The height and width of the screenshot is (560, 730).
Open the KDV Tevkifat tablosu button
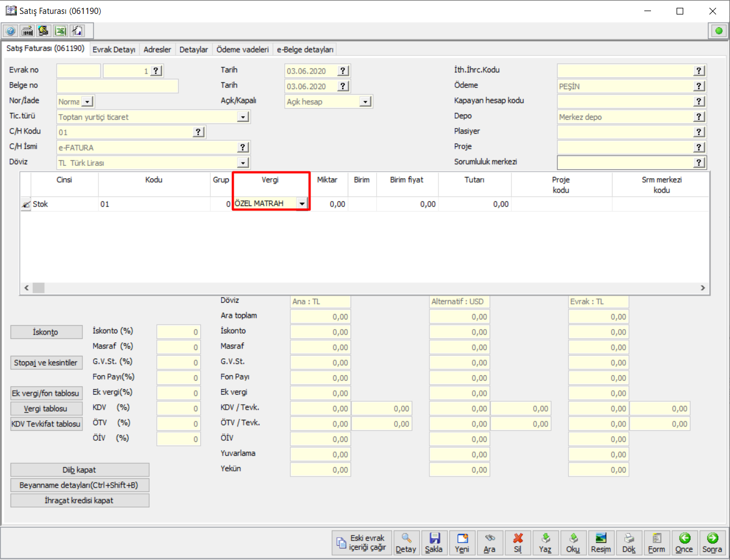coord(46,424)
